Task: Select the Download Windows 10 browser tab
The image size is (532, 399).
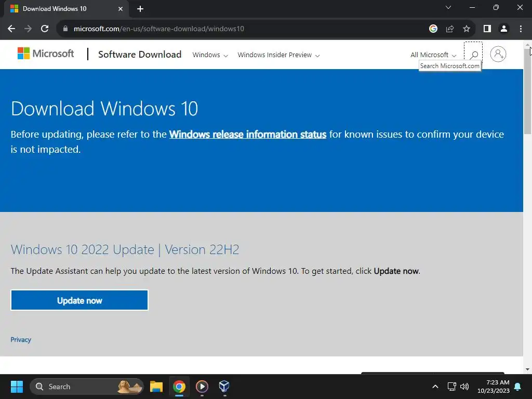Action: (66, 9)
